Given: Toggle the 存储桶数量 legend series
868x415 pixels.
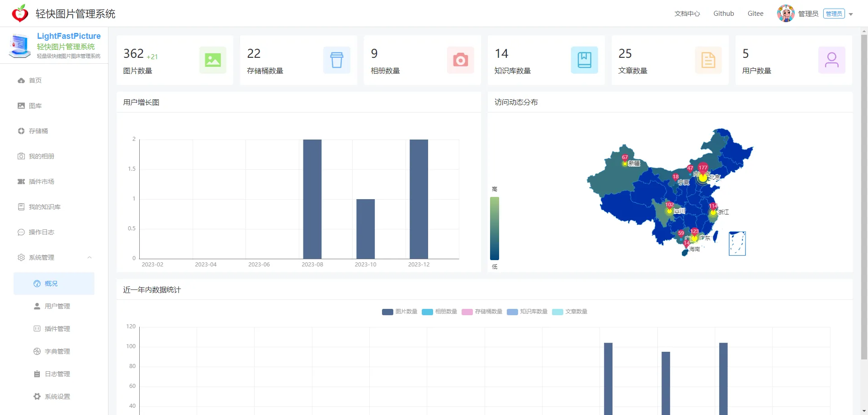Looking at the screenshot, I should click(482, 312).
